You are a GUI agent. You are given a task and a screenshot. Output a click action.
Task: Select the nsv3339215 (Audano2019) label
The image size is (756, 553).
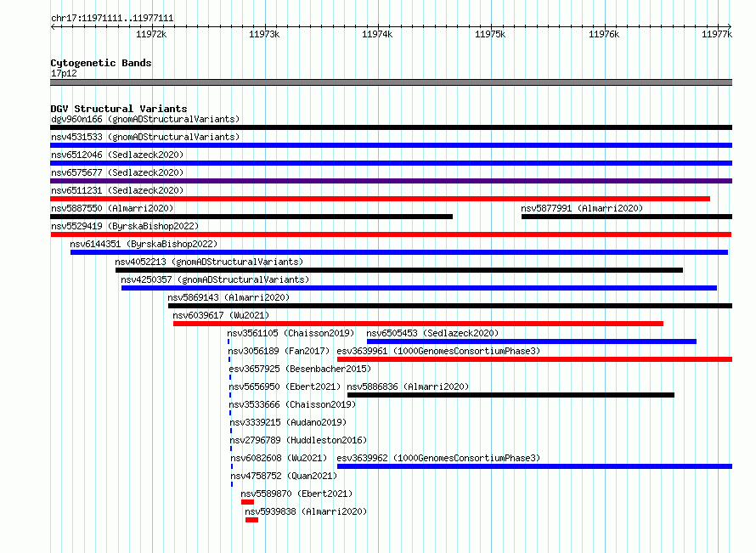point(288,422)
